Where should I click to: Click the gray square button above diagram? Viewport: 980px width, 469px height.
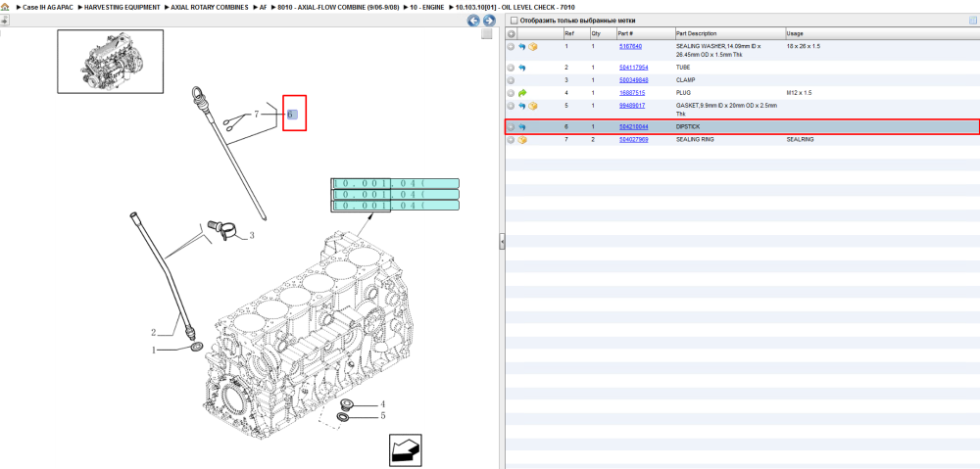click(487, 34)
